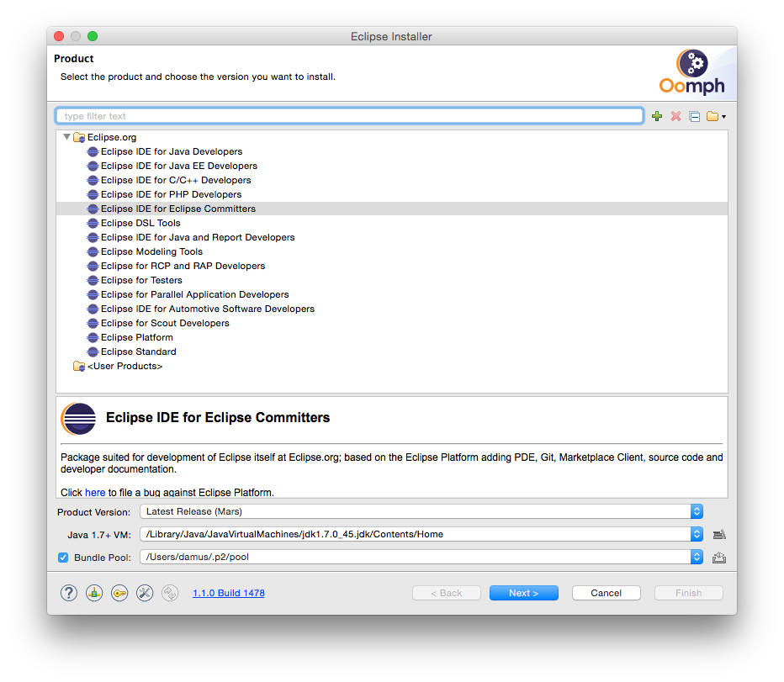
Task: Select Eclipse IDE for Eclipse Committers row
Action: point(392,209)
